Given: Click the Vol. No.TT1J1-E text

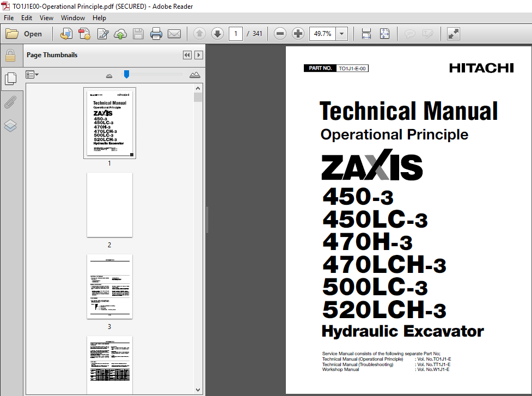Looking at the screenshot, I should pos(434,364).
